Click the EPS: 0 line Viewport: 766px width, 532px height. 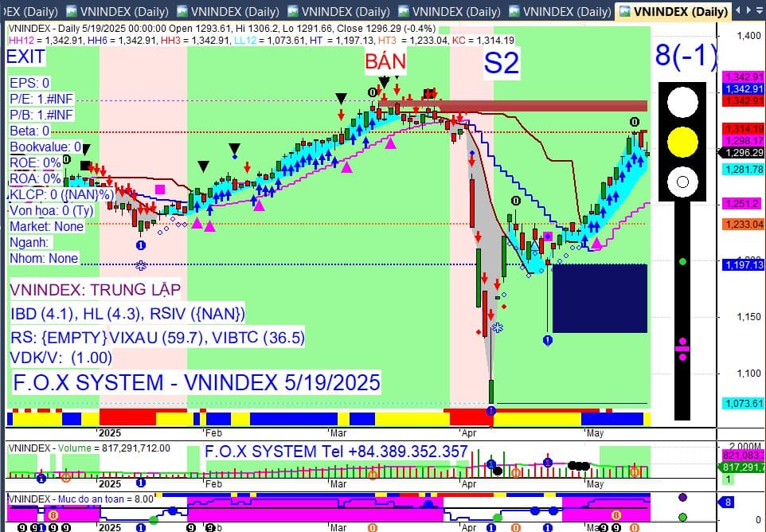(x=29, y=83)
